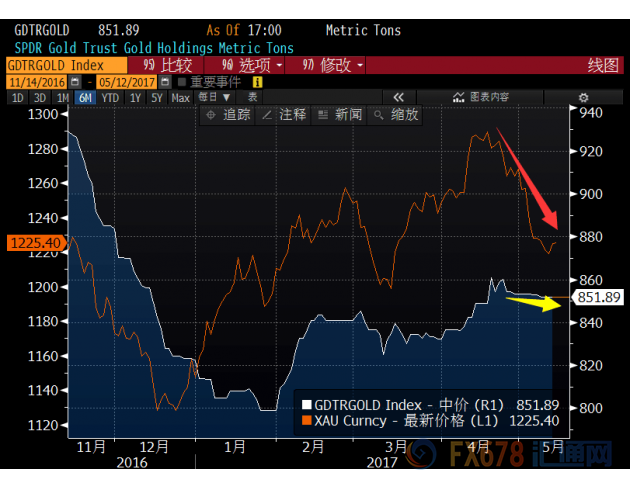Open the 每日 frequency dropdown
The image size is (630, 490).
coord(214,97)
